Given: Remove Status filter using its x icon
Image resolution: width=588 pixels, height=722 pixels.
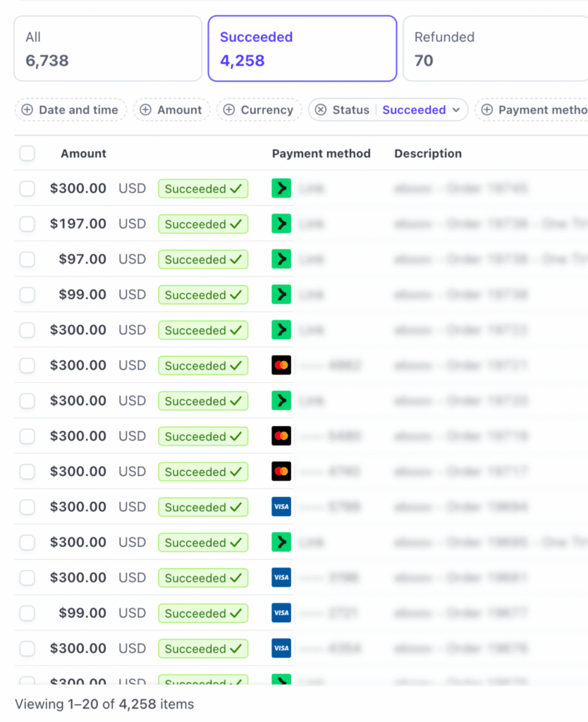Looking at the screenshot, I should (321, 110).
